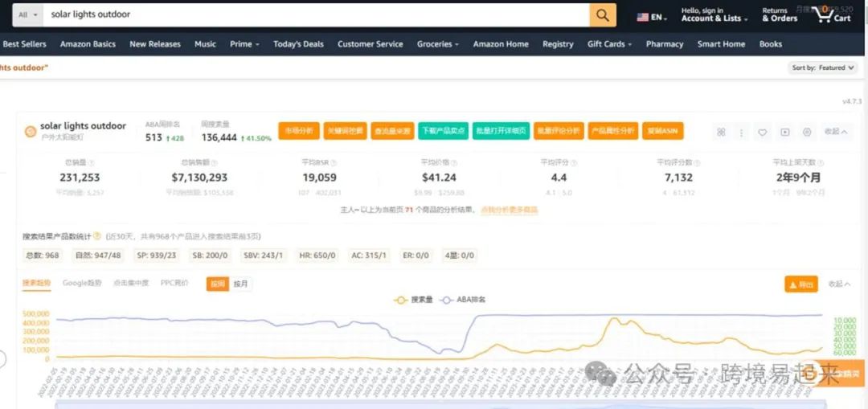
Task: Click the 产品属性分析 button
Action: (x=612, y=131)
